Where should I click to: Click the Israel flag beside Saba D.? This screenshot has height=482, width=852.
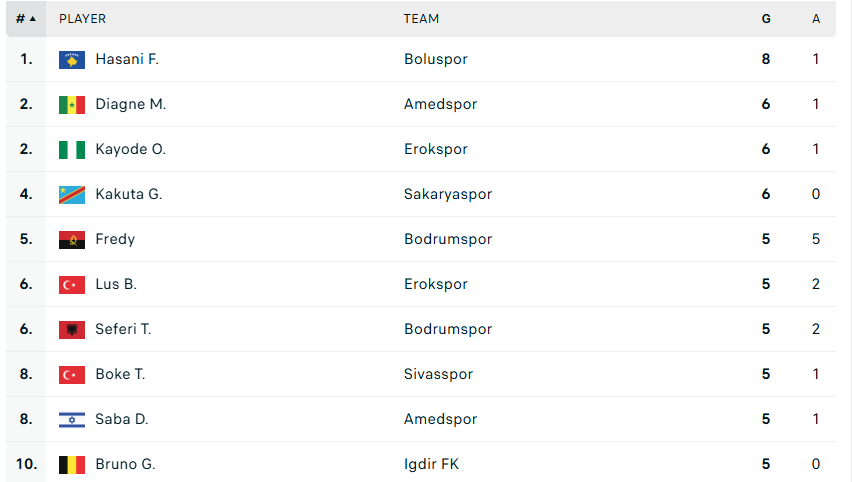(x=72, y=419)
